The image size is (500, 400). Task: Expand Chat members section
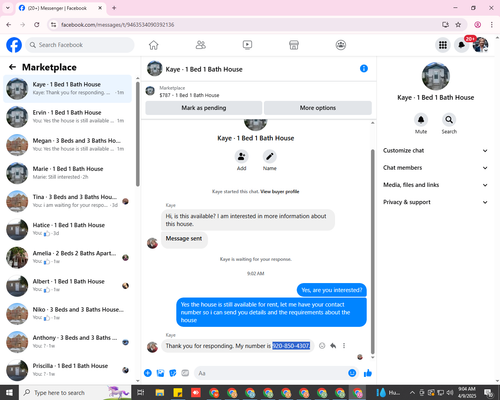coord(435,168)
